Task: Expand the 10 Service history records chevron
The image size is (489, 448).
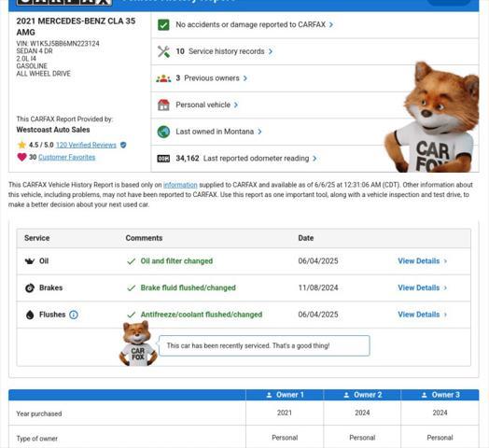Action: coord(271,51)
